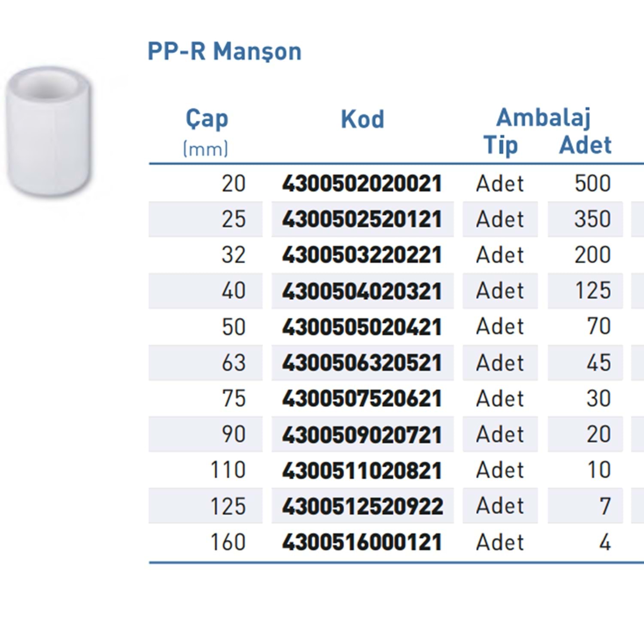644x644 pixels.
Task: Select product code 4300516000121
Action: (362, 542)
